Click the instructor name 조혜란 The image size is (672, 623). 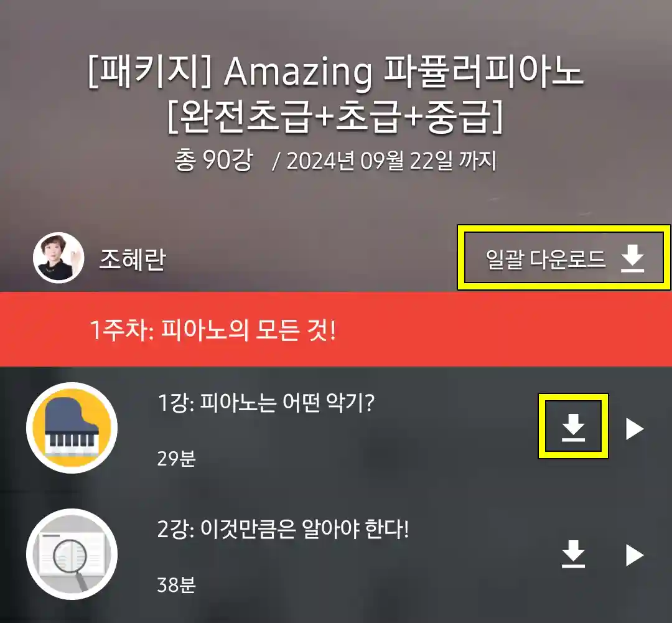(x=133, y=260)
